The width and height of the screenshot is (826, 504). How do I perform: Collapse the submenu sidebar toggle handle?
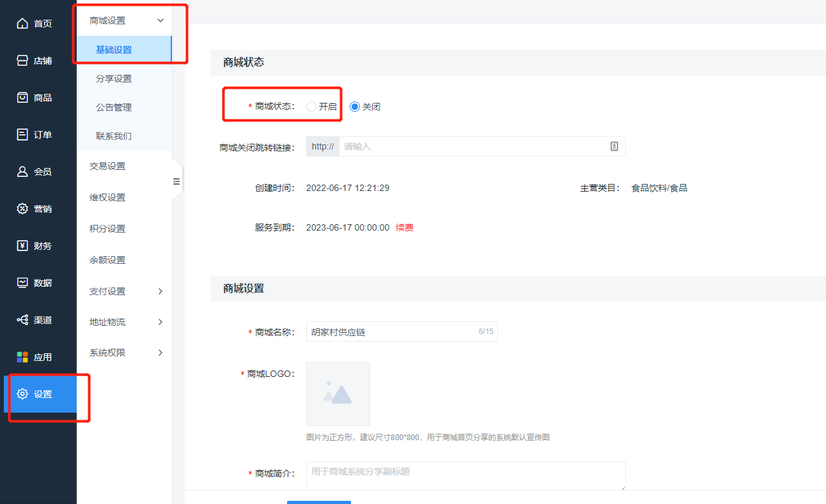(x=177, y=181)
